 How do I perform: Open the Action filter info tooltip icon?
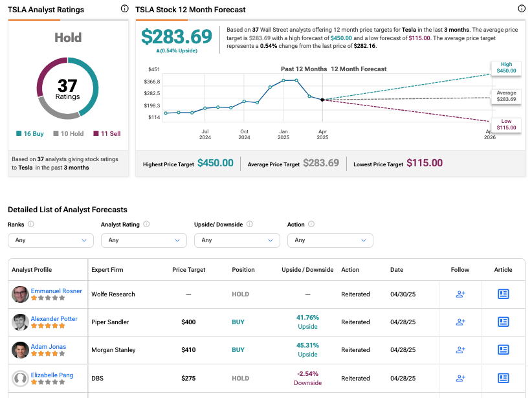pos(311,224)
